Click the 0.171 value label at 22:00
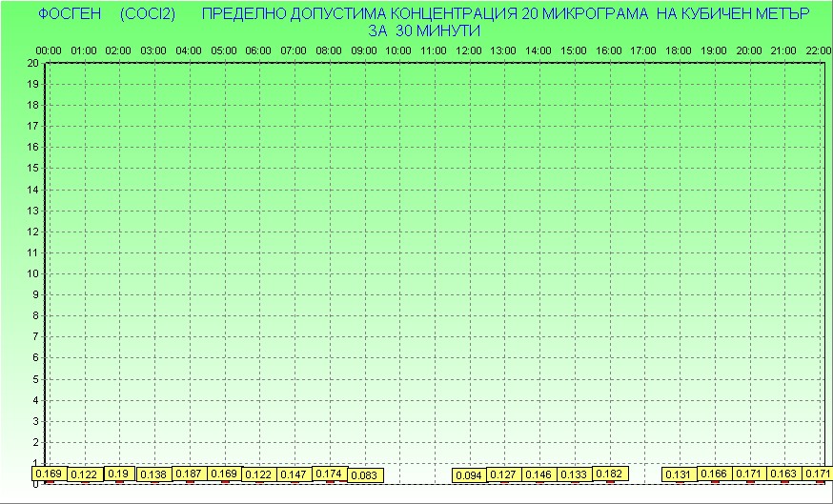Viewport: 833px width, 504px height. [818, 474]
